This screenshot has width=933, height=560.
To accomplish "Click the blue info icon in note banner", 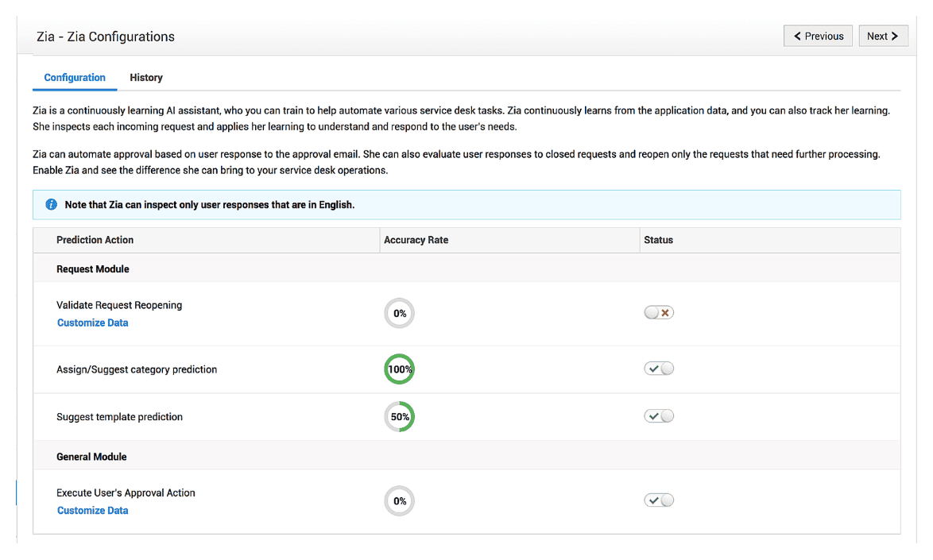I will coord(51,204).
